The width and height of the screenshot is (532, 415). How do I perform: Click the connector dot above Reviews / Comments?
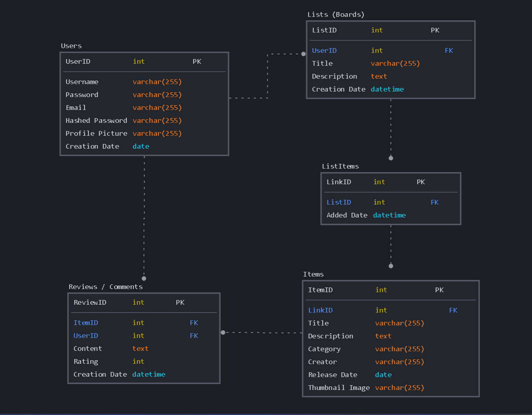click(x=144, y=278)
